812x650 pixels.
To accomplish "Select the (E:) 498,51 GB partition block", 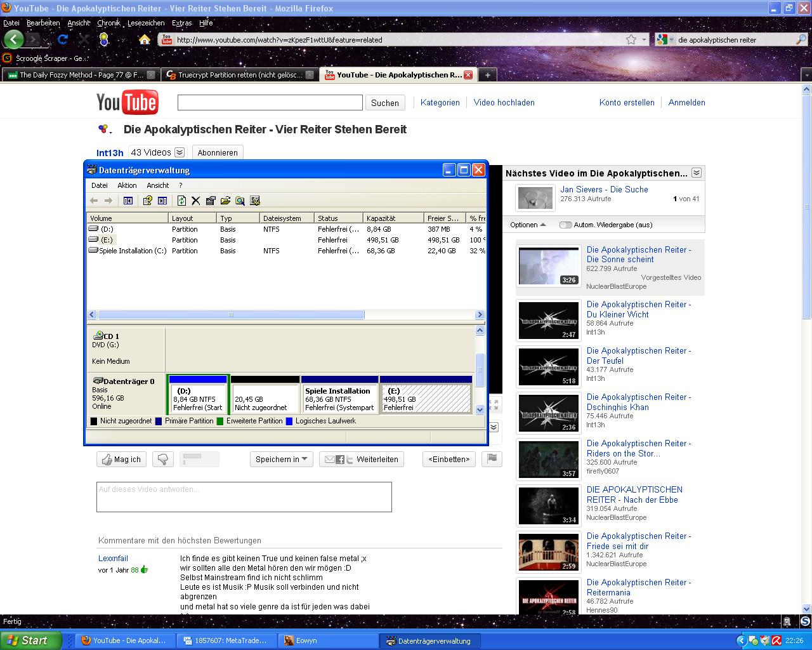I will point(426,395).
